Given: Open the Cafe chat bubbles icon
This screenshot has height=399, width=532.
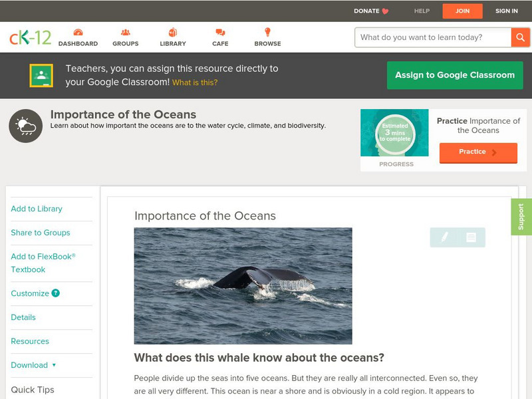Looking at the screenshot, I should (220, 32).
